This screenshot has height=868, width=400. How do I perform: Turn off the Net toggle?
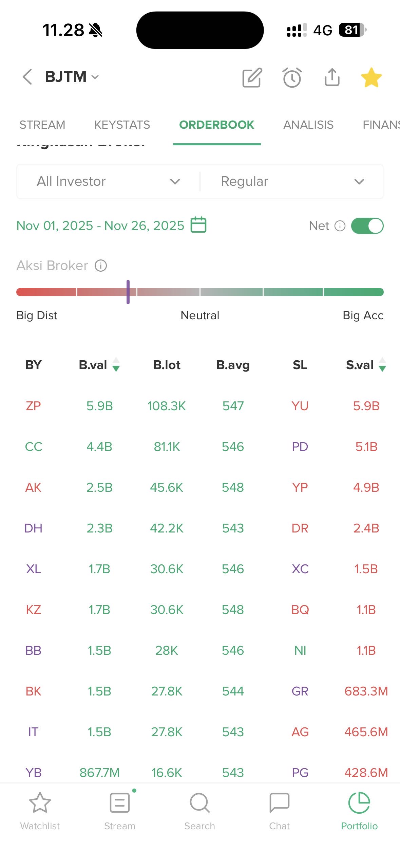367,226
